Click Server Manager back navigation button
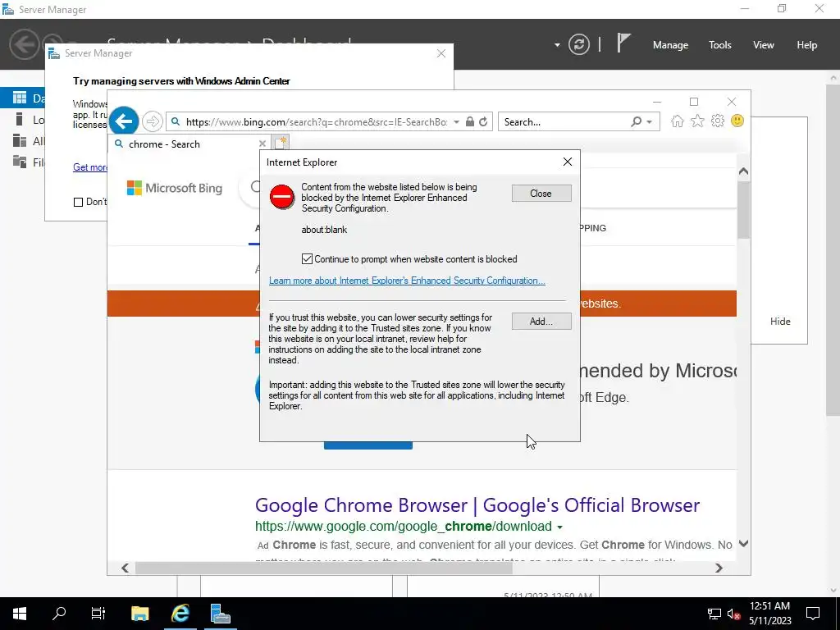 tap(24, 44)
